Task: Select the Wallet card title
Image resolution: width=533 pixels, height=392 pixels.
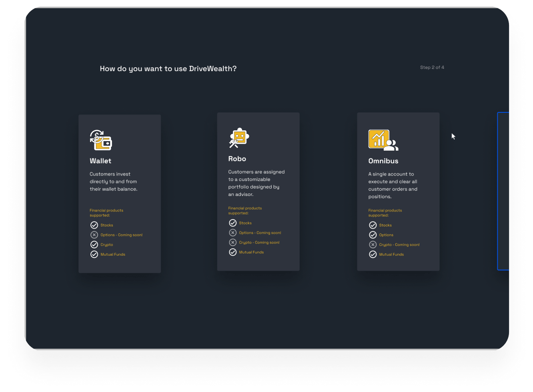Action: 100,161
